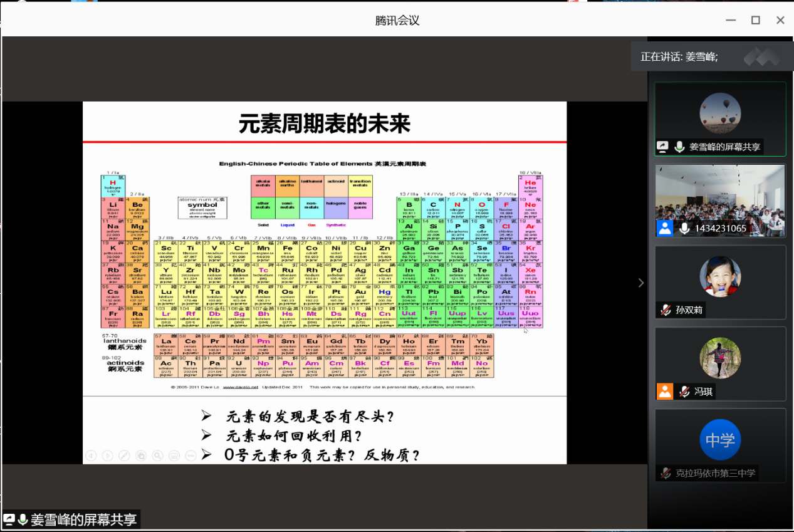Click the orange person icon beside 冯琪
This screenshot has height=532, width=794.
[665, 392]
